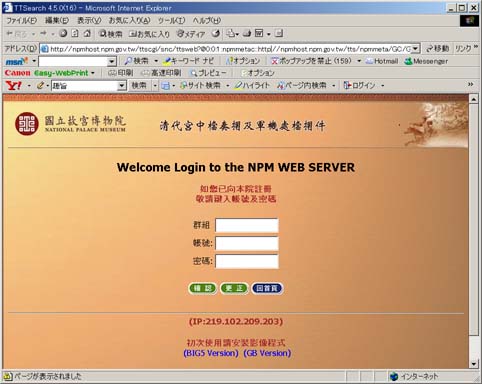This screenshot has height=384, width=482.
Task: Open the お気に入り(A) menu
Action: (x=129, y=21)
